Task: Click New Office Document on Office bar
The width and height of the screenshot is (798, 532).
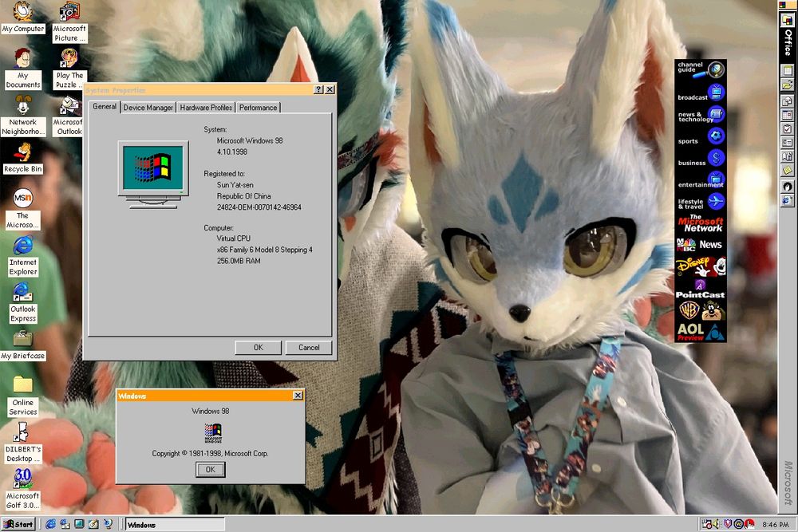Action: 788,70
